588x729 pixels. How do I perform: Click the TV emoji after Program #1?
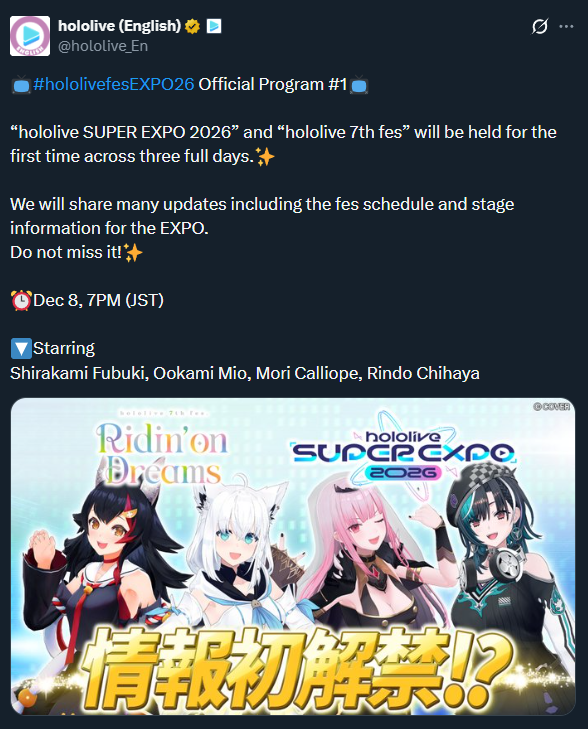[359, 85]
